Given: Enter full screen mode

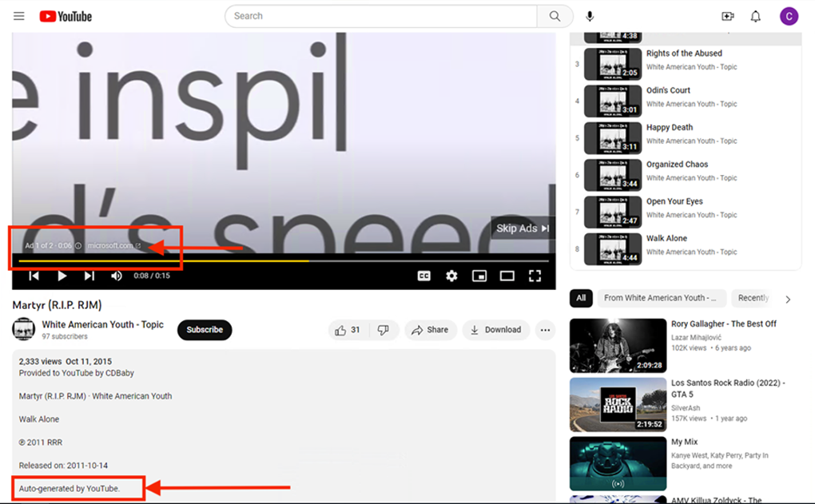Looking at the screenshot, I should click(535, 276).
